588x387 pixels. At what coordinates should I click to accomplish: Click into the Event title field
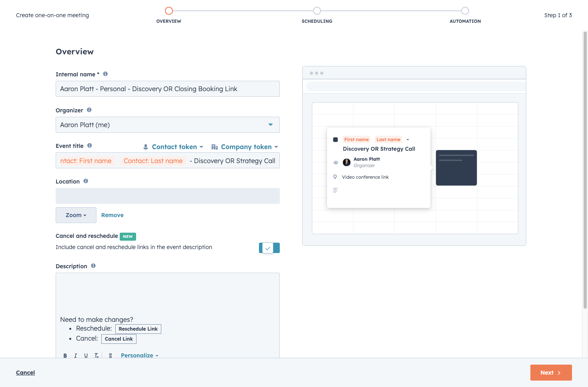pyautogui.click(x=168, y=161)
